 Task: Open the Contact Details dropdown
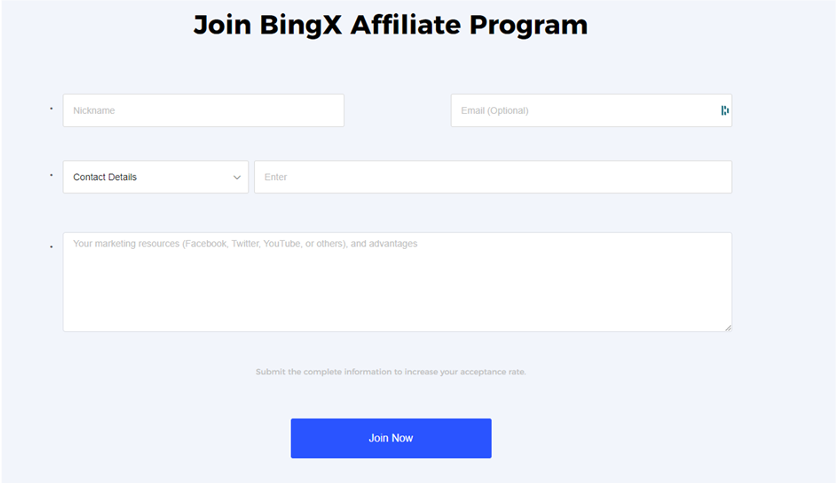click(156, 177)
